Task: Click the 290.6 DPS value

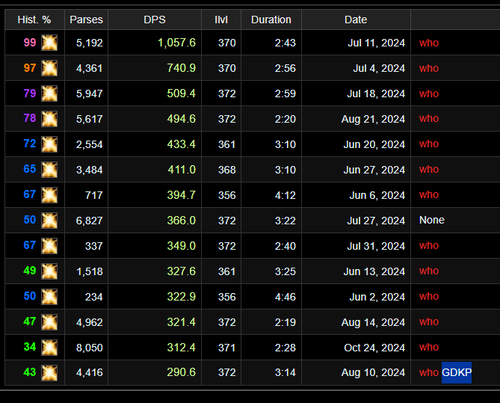Action: coord(181,372)
